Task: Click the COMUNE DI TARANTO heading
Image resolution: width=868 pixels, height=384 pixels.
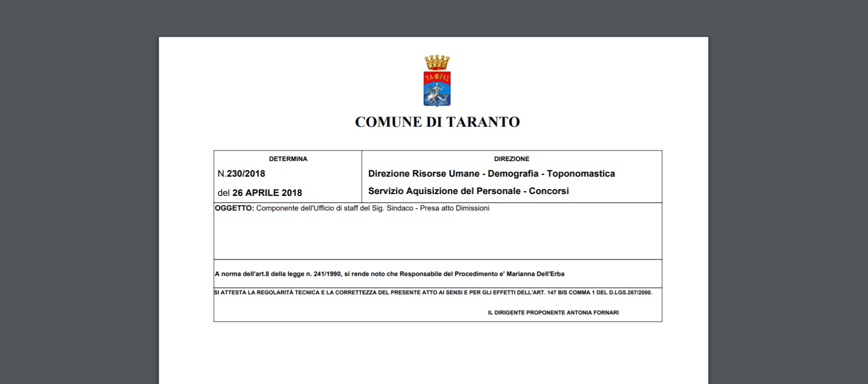Action: click(x=437, y=122)
